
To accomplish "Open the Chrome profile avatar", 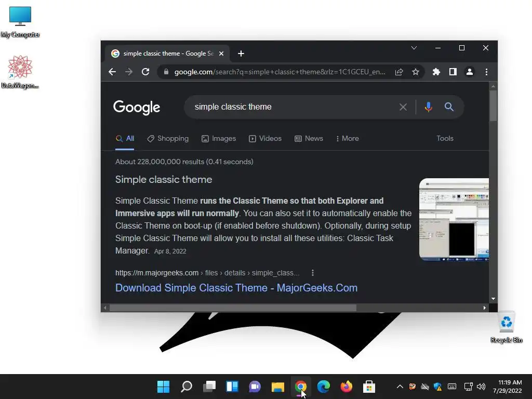I will [x=470, y=72].
